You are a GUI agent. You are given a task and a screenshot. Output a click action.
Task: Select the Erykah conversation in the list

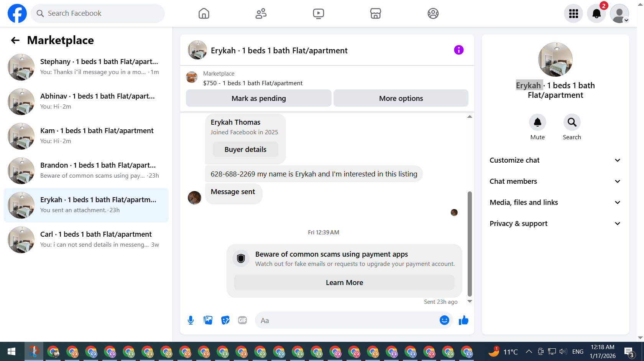point(86,205)
